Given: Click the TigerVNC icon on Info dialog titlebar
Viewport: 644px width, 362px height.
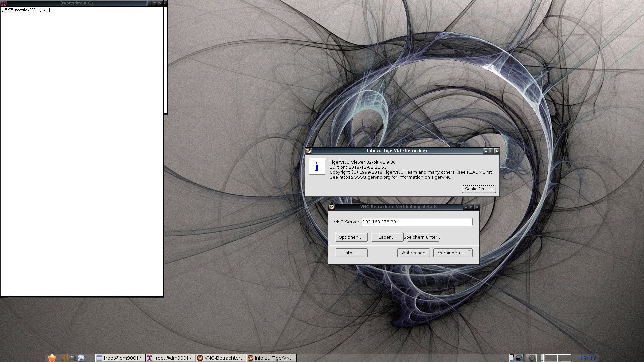Looking at the screenshot, I should pos(308,151).
